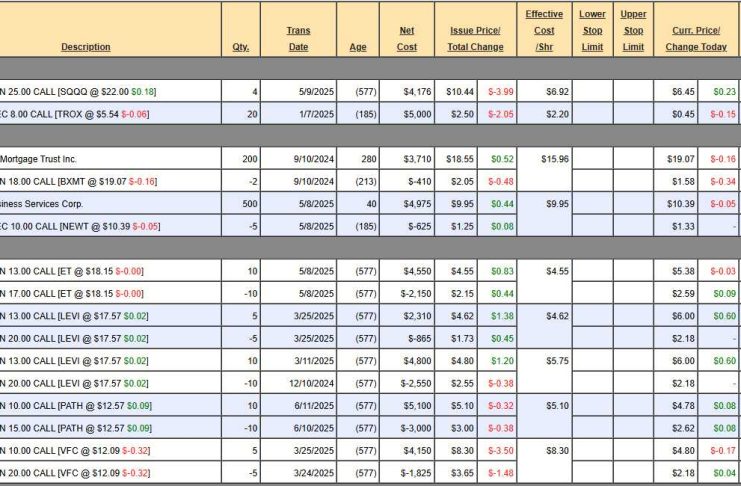Image resolution: width=741 pixels, height=486 pixels.
Task: Select the Effective Cost /Shr header
Action: pyautogui.click(x=544, y=30)
